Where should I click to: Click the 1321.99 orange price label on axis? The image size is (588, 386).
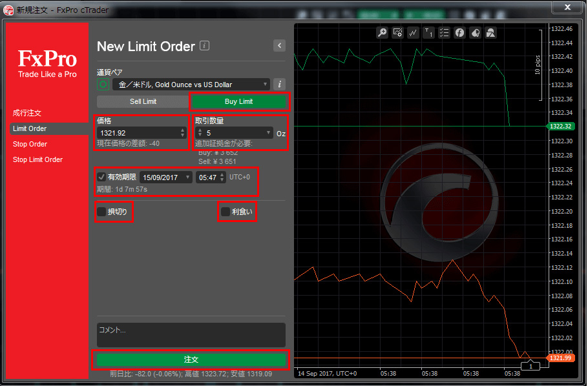(561, 358)
